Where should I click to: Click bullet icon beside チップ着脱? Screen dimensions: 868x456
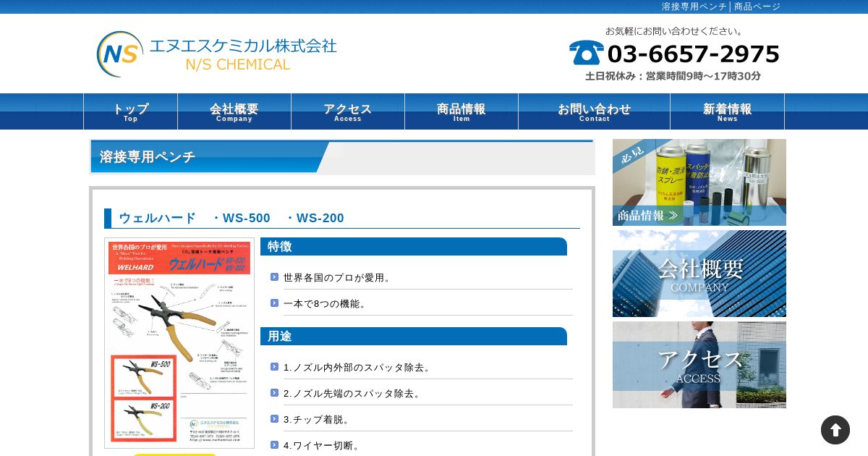(x=274, y=418)
